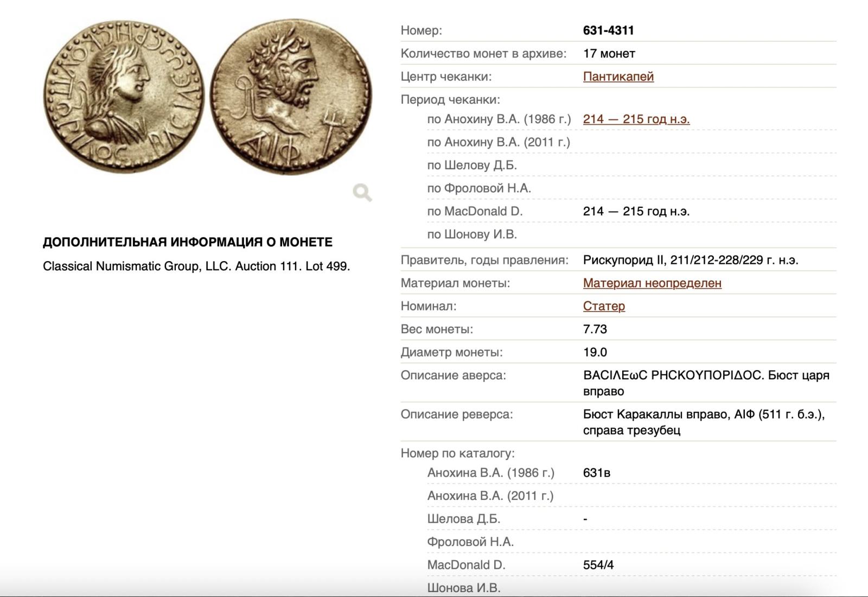Viewport: 868px width, 597px height.
Task: Click the label по Анохину В.А. (1986 г.)
Action: 499,119
